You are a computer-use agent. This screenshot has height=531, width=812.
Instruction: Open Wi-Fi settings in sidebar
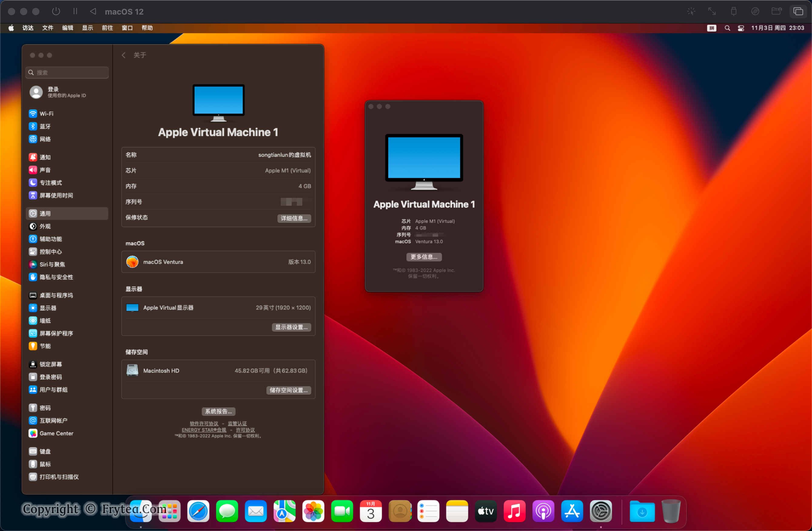[46, 114]
